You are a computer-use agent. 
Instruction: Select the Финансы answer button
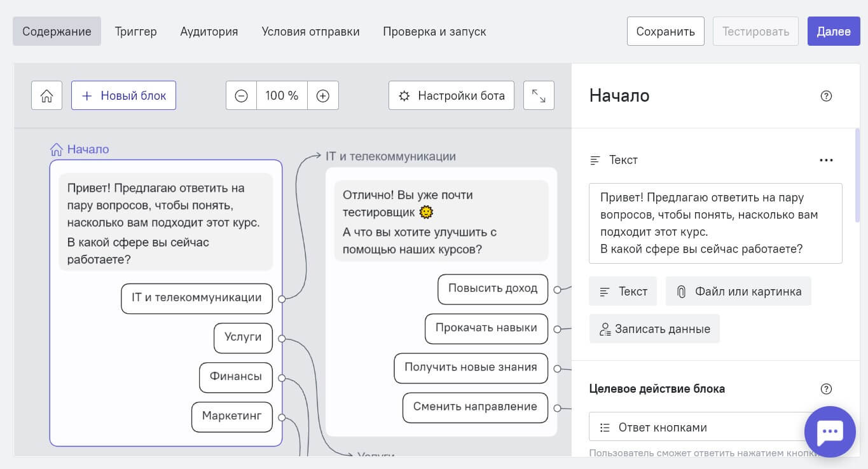click(236, 377)
